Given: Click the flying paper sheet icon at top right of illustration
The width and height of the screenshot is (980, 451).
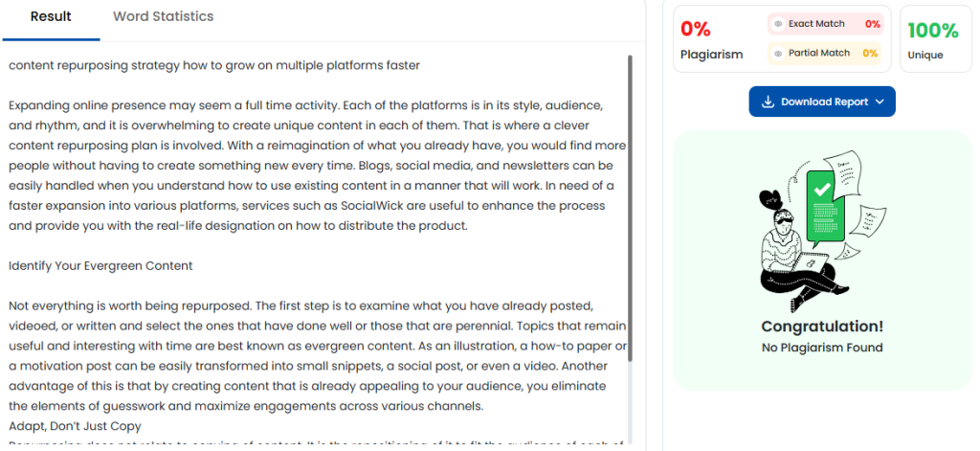Looking at the screenshot, I should click(x=843, y=173).
